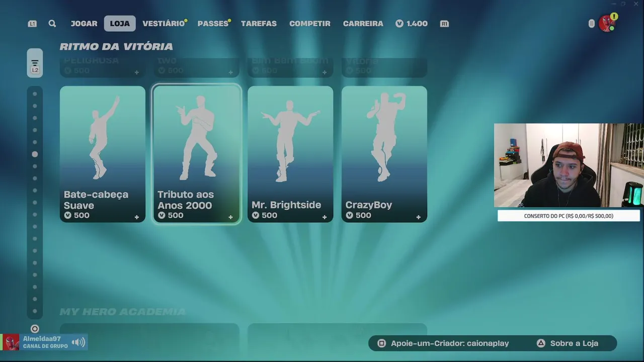Click the R1 bumper icon
644x362 pixels.
(x=444, y=24)
